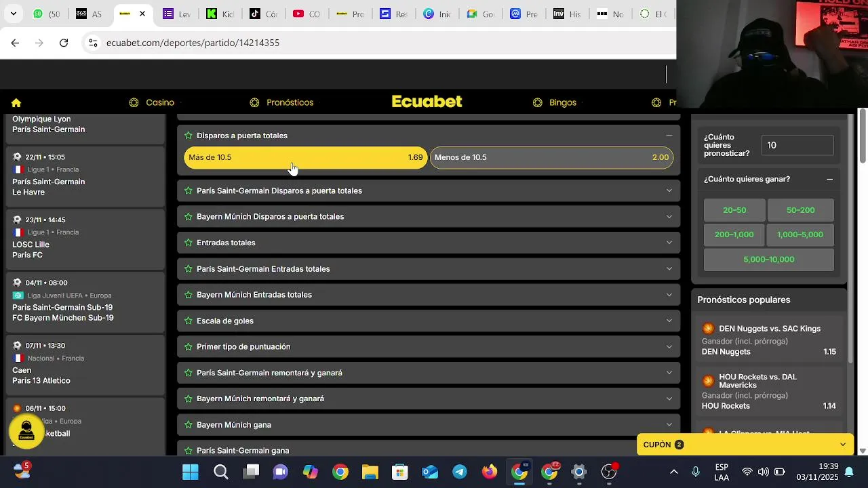Expand París Saint-Germain Disparos a puerta totales chevron

click(x=669, y=190)
